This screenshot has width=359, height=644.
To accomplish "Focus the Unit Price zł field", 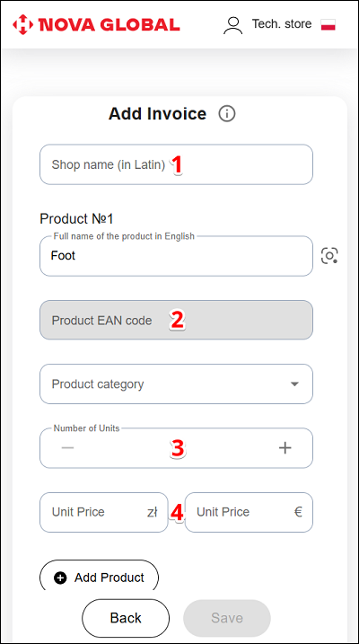I will tap(104, 512).
